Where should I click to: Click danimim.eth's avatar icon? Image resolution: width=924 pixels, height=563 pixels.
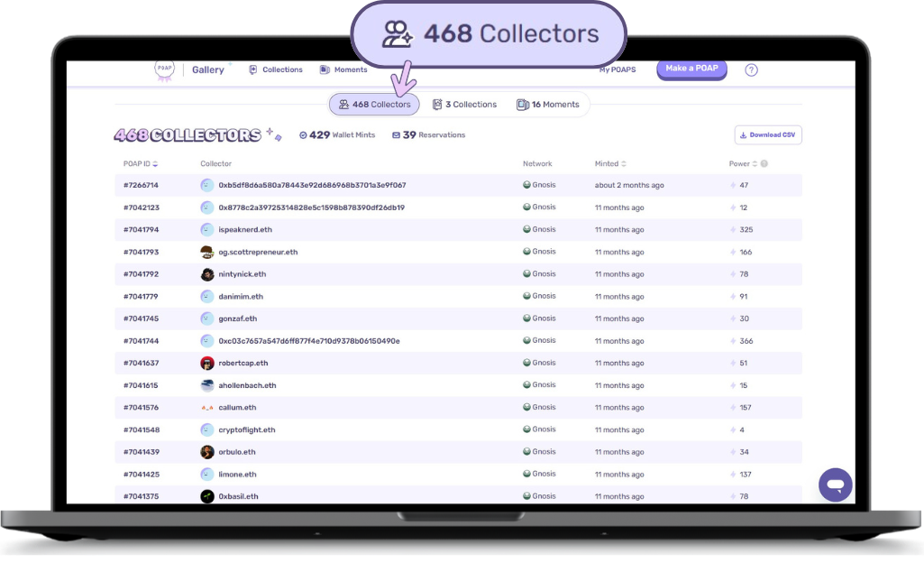pyautogui.click(x=206, y=296)
